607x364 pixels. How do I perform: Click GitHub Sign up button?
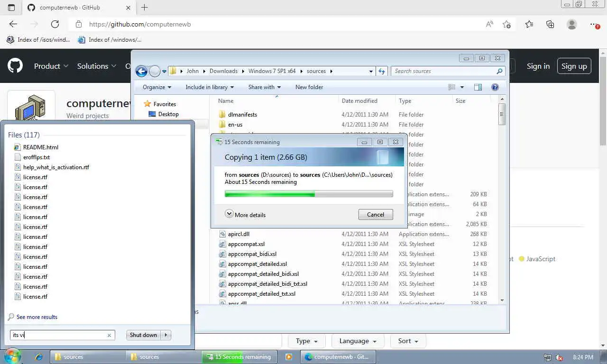coord(574,66)
